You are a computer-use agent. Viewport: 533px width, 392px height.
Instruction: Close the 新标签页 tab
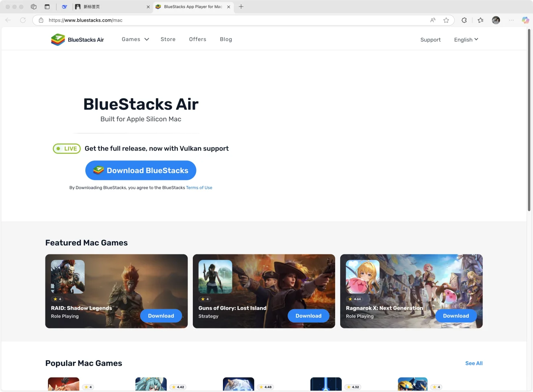coord(148,7)
